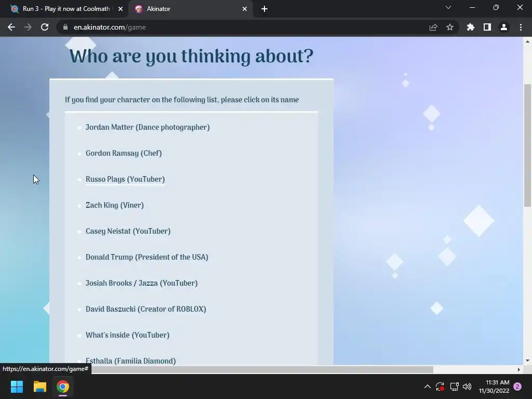Click the scroll down arrow
The width and height of the screenshot is (532, 399).
[x=527, y=361]
